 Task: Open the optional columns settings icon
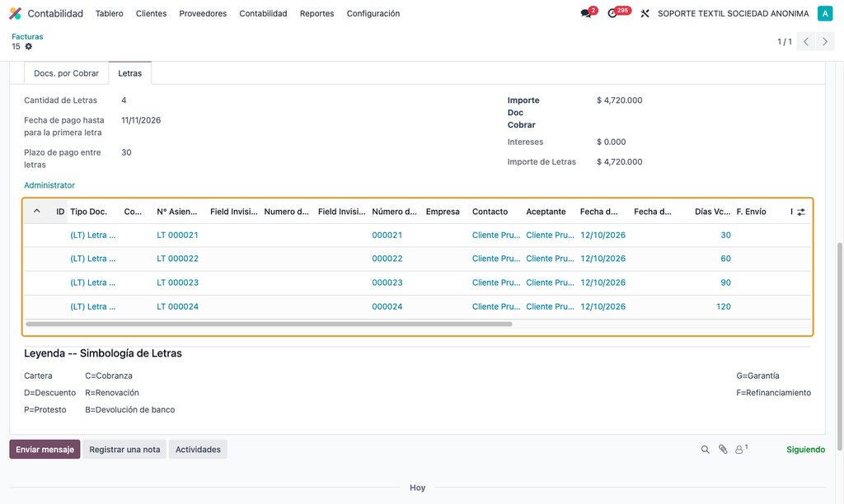click(801, 212)
